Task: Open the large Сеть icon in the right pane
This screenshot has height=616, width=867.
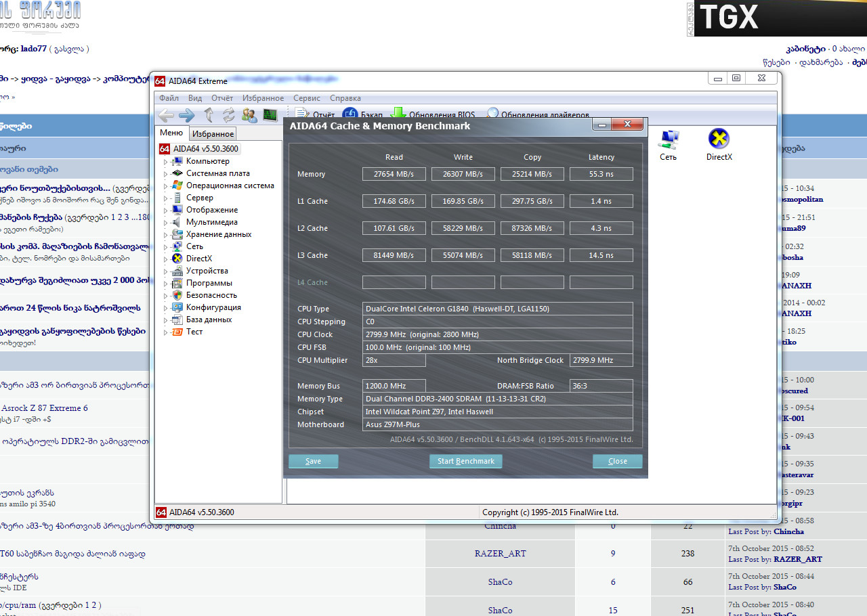Action: click(x=669, y=139)
